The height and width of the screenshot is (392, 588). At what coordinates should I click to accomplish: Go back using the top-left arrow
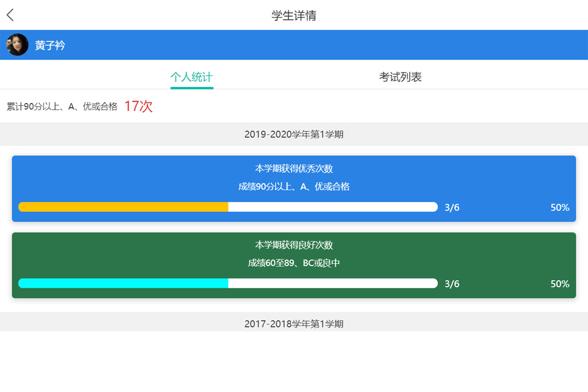[10, 15]
